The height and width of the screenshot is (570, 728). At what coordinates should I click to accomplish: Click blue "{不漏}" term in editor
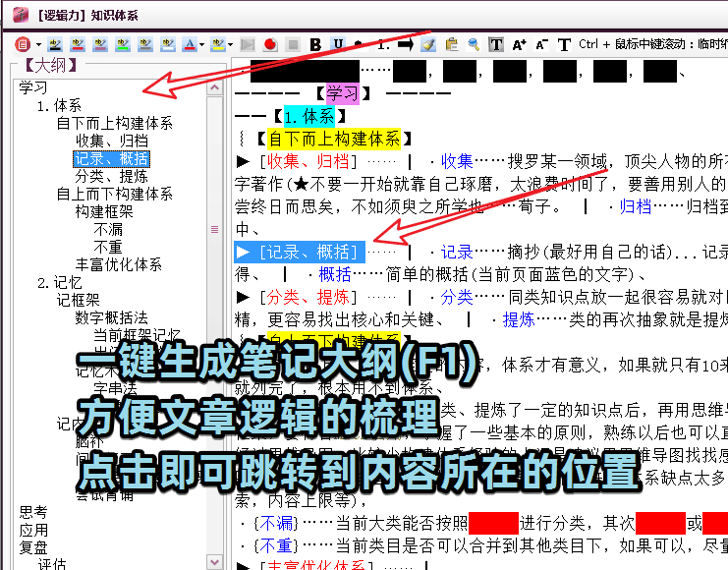[x=276, y=524]
